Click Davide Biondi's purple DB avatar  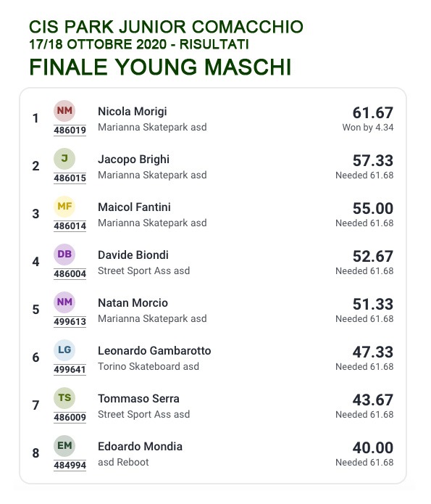(64, 255)
